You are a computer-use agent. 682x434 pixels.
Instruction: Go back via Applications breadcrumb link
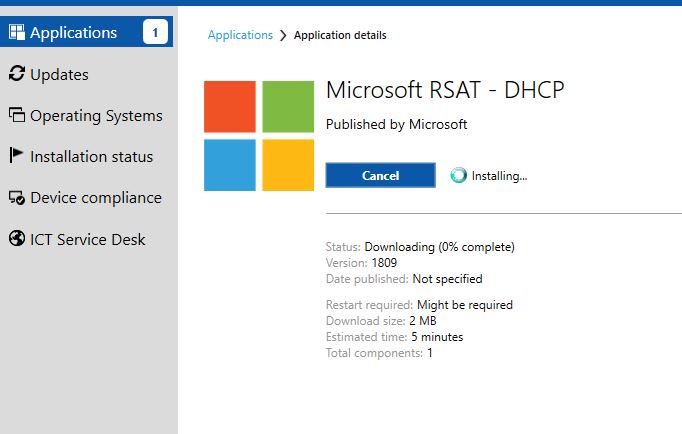click(240, 35)
